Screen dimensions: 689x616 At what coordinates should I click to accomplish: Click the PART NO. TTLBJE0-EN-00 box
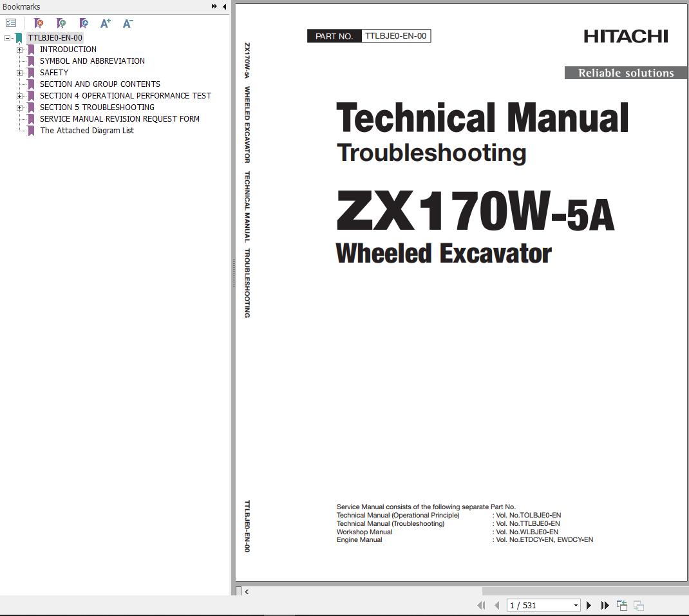click(369, 36)
